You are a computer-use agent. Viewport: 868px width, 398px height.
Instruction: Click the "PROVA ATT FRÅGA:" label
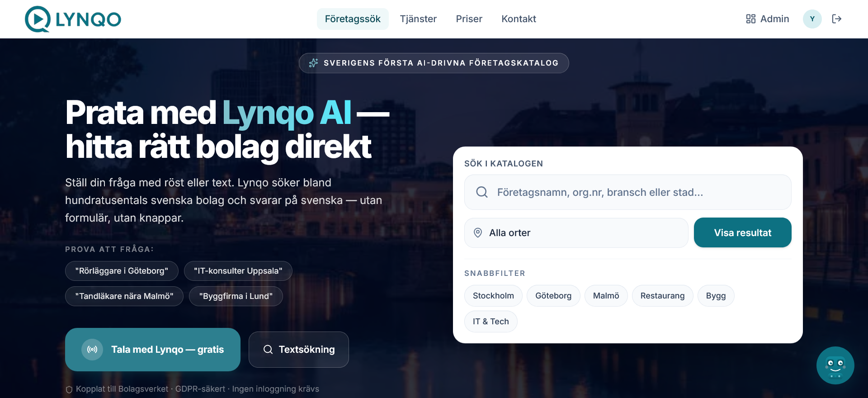click(x=109, y=249)
